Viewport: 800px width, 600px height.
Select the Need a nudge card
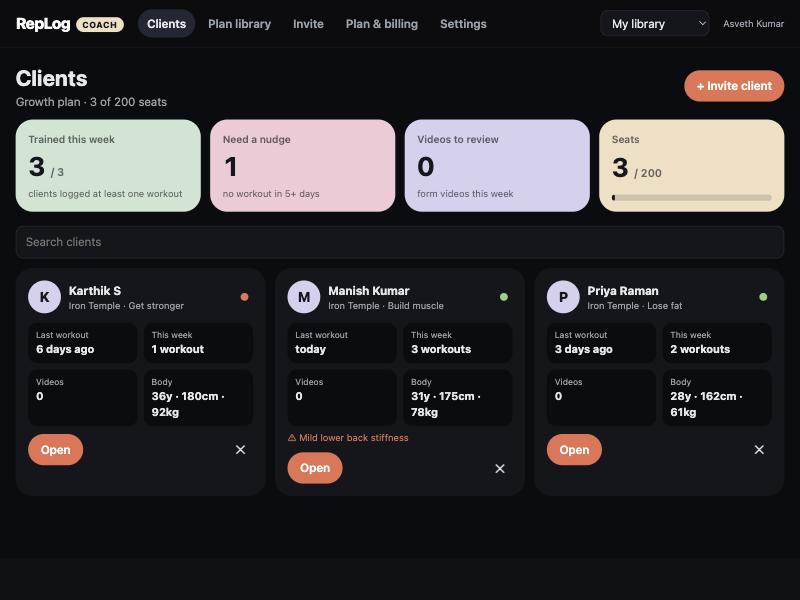pos(303,166)
